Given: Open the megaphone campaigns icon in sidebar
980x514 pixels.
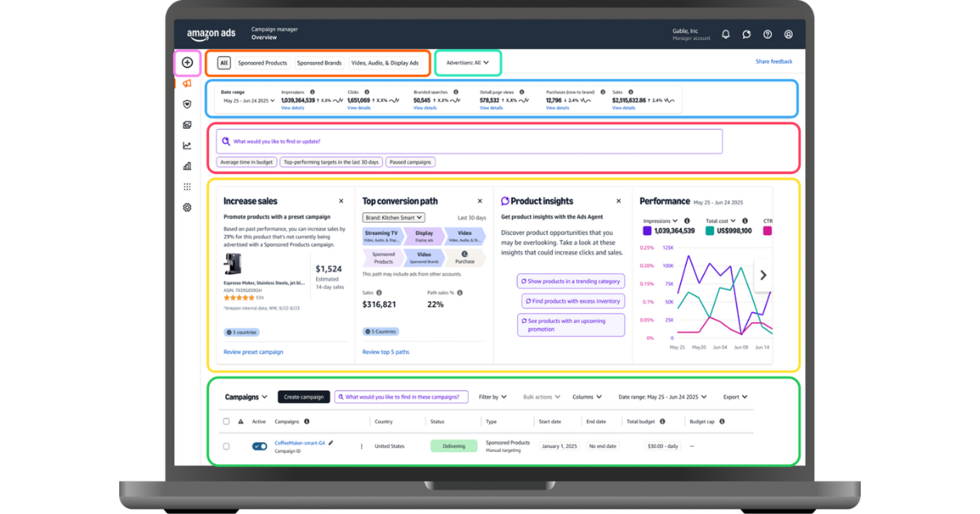Looking at the screenshot, I should pos(187,83).
